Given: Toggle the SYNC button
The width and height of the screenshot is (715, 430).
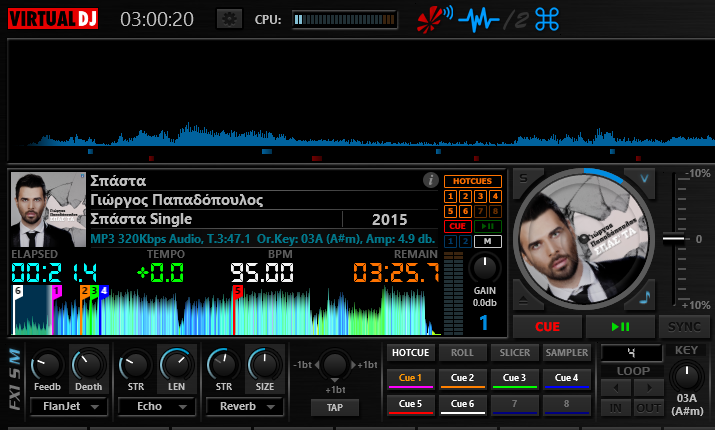Looking at the screenshot, I should coord(684,326).
